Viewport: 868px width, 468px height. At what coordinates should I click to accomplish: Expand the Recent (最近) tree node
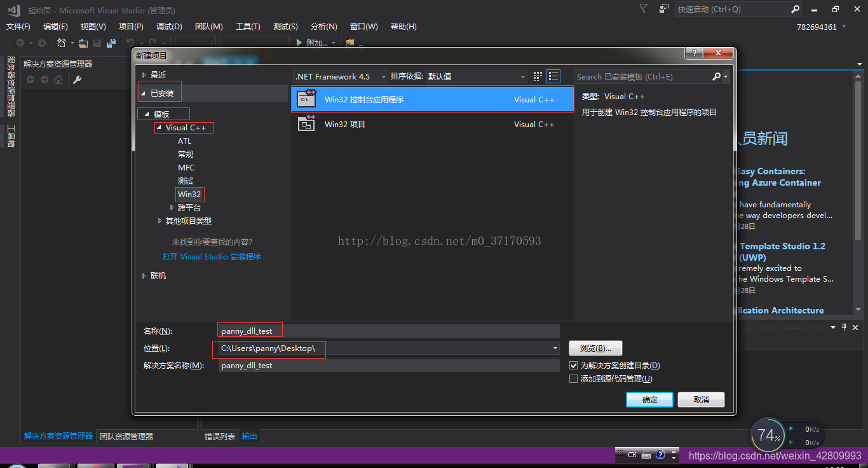pos(144,75)
